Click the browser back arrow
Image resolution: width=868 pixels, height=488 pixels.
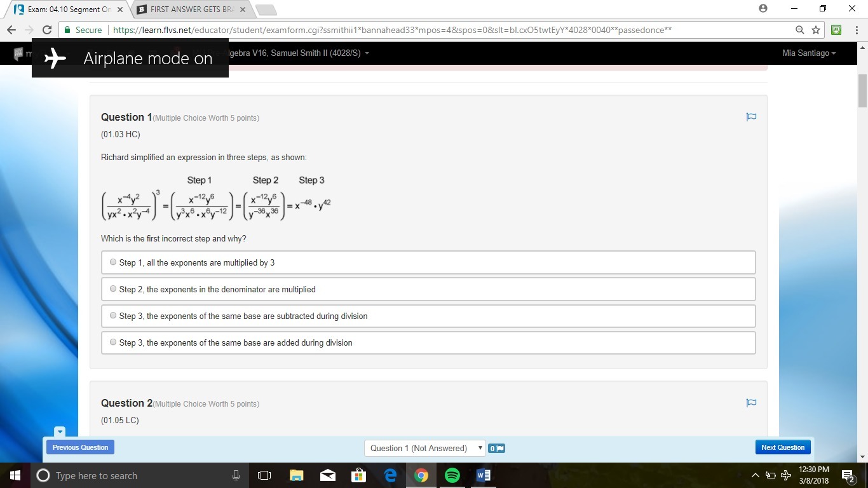point(11,30)
